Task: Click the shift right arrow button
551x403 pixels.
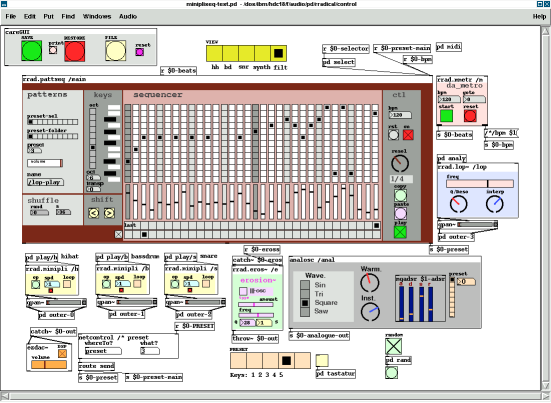Action: (109, 213)
